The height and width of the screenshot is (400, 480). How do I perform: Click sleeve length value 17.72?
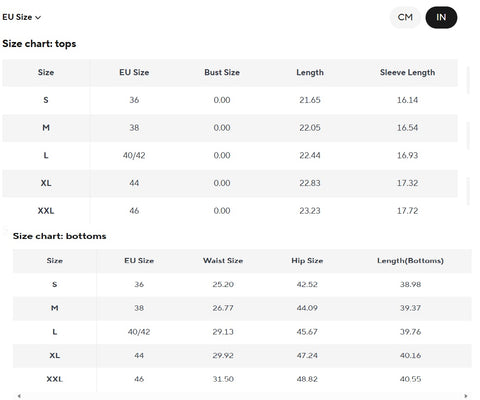pos(407,211)
